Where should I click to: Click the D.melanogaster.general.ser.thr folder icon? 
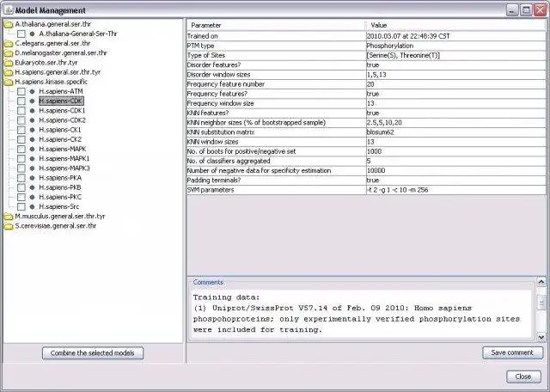click(8, 53)
